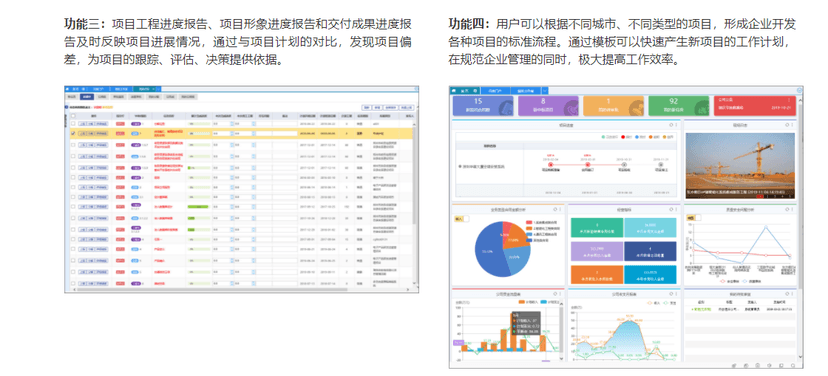Image resolution: width=828 pixels, height=376 pixels.
Task: Select the second tab in the dashboard tab bar
Action: point(495,91)
